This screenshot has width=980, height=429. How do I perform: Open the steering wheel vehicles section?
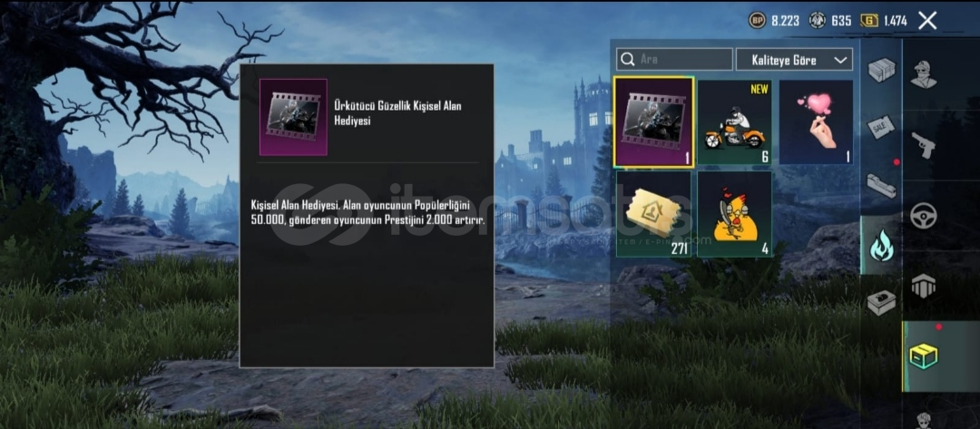pos(923,216)
